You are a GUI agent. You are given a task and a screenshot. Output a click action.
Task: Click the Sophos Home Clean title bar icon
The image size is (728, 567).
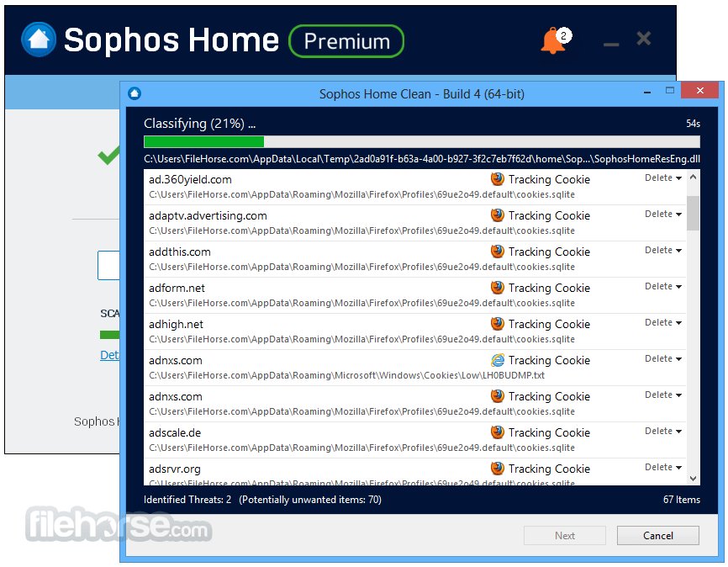click(135, 93)
